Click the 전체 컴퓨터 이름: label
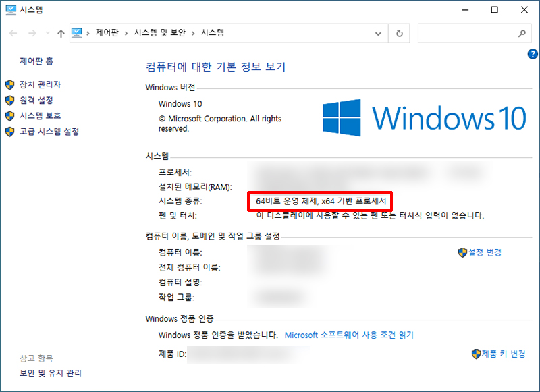 [x=190, y=267]
